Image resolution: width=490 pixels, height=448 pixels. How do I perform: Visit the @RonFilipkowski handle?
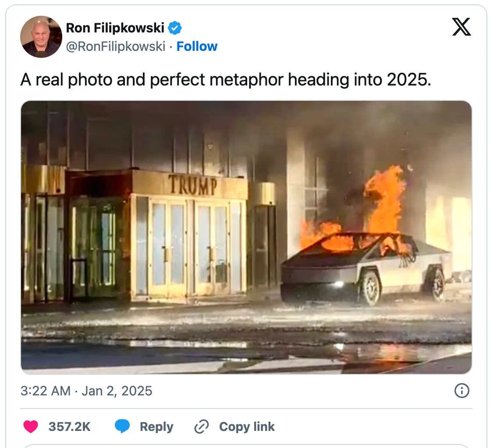(x=116, y=46)
